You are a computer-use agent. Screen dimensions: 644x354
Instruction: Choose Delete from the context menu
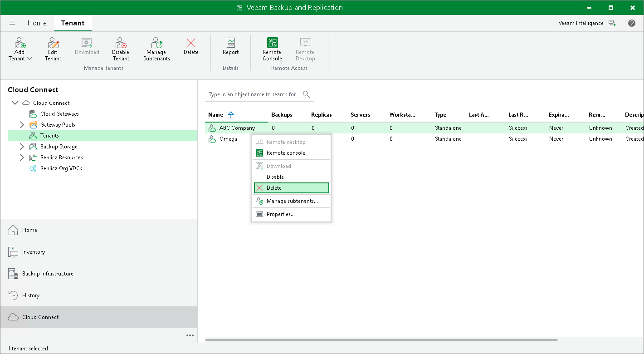(292, 188)
